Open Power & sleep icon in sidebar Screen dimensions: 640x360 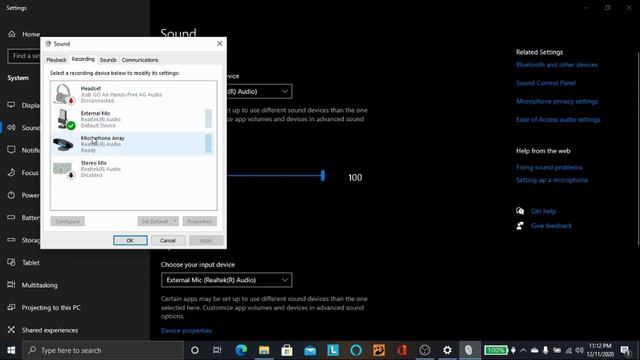[x=11, y=195]
